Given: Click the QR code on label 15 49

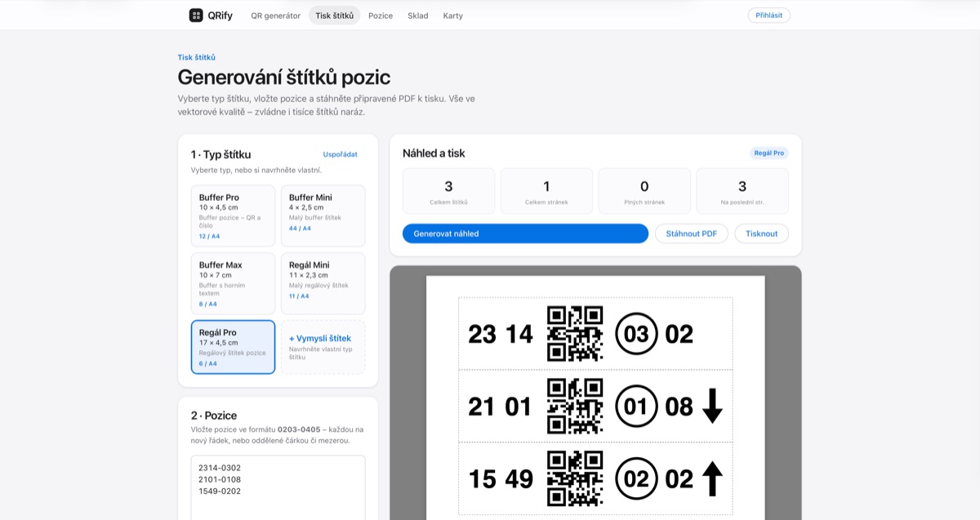Looking at the screenshot, I should tap(575, 478).
